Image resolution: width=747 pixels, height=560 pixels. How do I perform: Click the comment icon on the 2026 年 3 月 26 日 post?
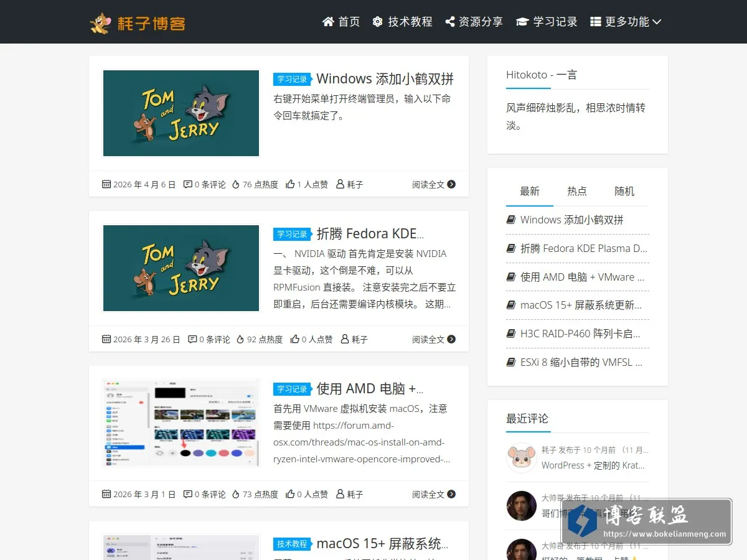coord(192,340)
